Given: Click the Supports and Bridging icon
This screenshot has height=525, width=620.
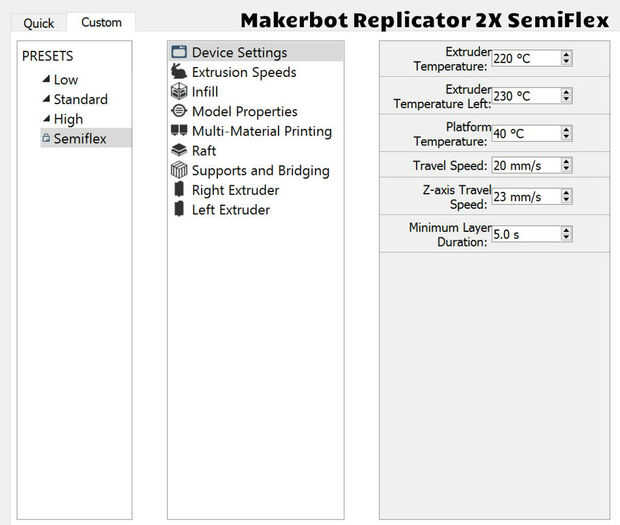Looking at the screenshot, I should pyautogui.click(x=179, y=170).
